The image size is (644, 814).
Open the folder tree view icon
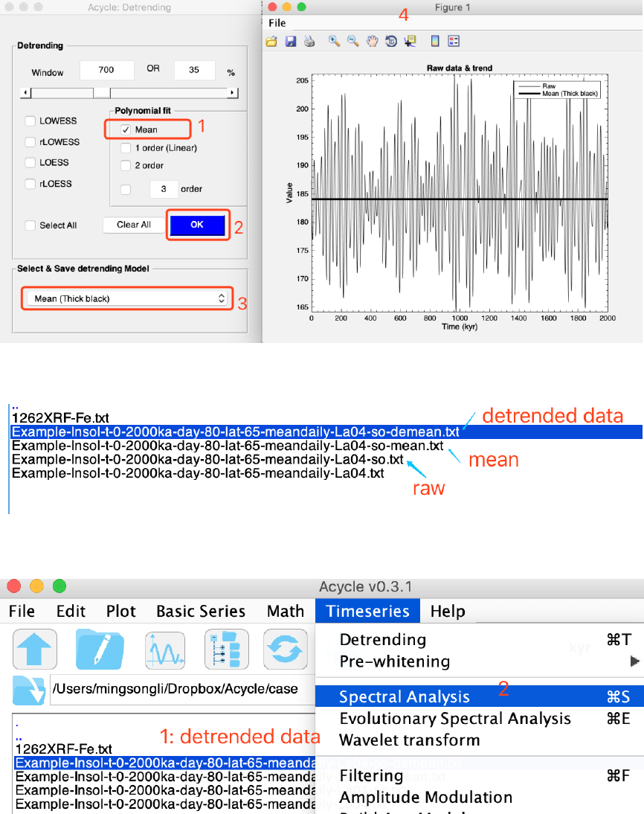[x=226, y=649]
